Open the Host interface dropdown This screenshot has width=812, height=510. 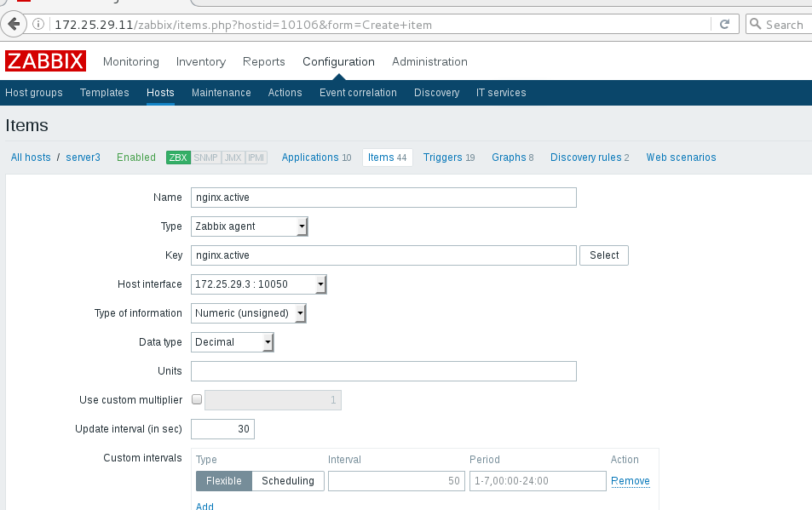(x=259, y=284)
